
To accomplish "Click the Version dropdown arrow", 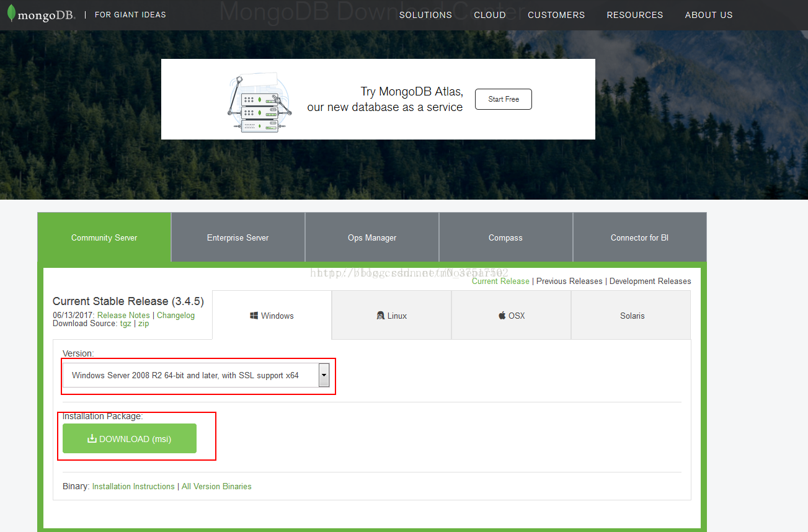I will coord(324,375).
